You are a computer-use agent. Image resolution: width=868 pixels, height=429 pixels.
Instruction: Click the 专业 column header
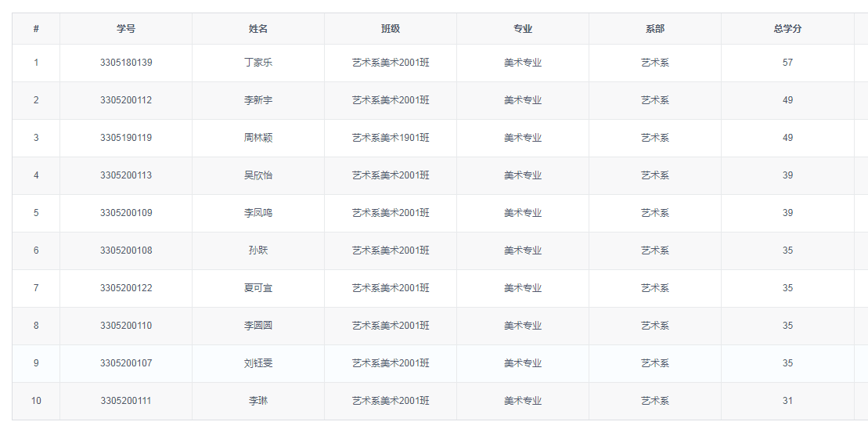[x=523, y=29]
